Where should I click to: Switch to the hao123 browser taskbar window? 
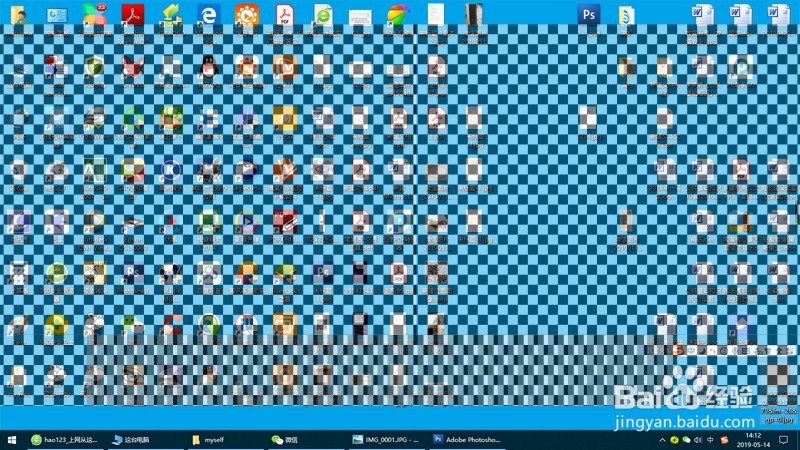(64, 440)
